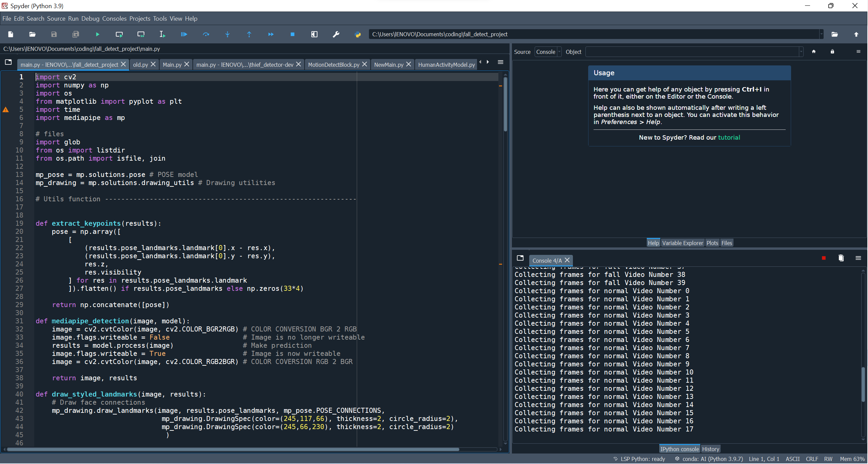Screen dimensions: 868x464
Task: Open Preferences via the wrench icon
Action: click(336, 34)
